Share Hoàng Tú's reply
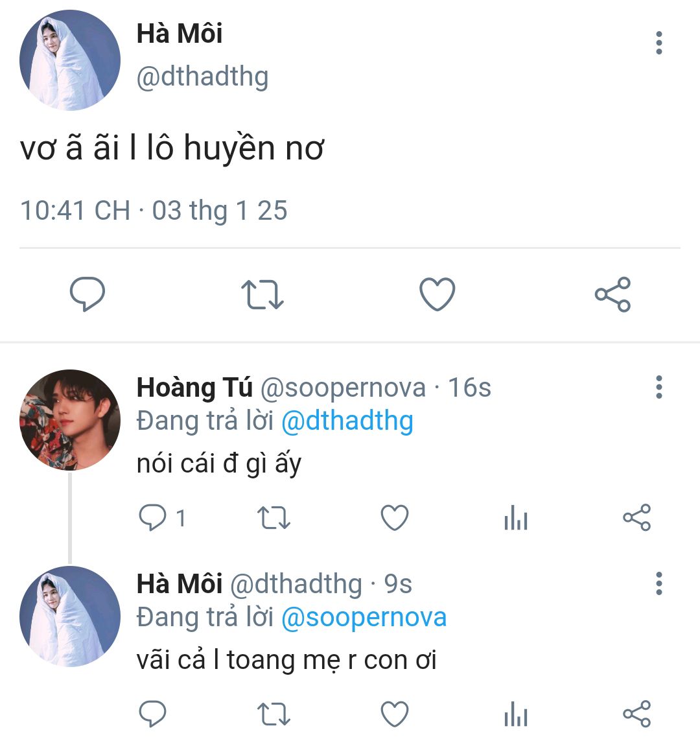Image resolution: width=700 pixels, height=739 pixels. pyautogui.click(x=636, y=518)
